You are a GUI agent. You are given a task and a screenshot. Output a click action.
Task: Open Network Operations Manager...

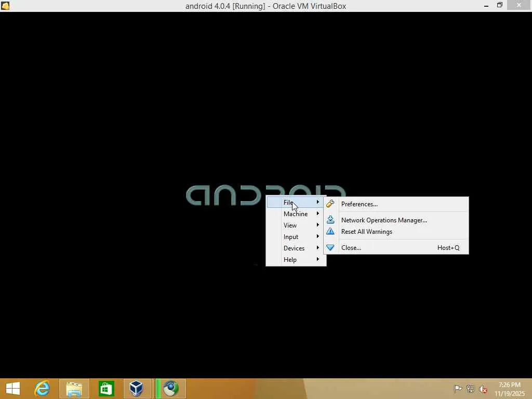pyautogui.click(x=396, y=220)
